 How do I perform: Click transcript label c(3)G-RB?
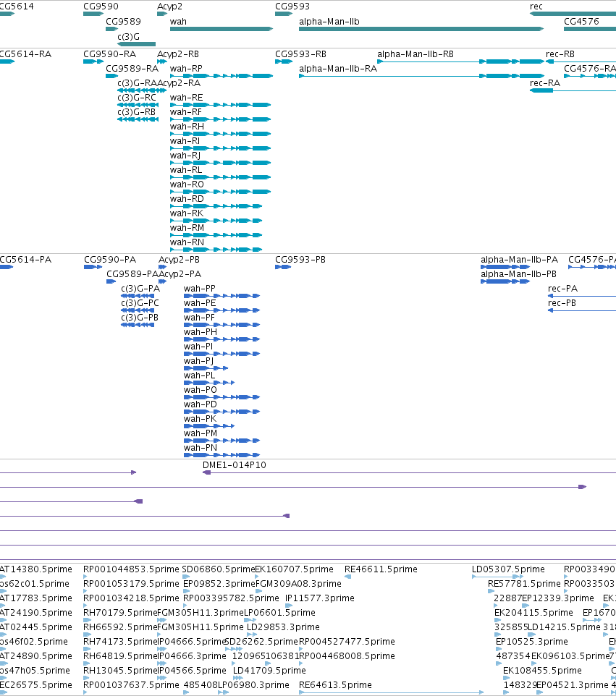coord(136,112)
